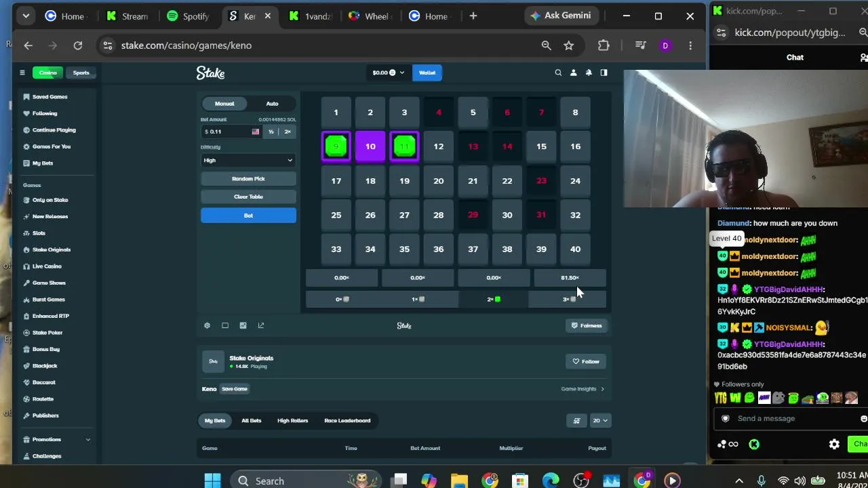868x488 pixels.
Task: Follow Stake Originals
Action: pyautogui.click(x=586, y=361)
